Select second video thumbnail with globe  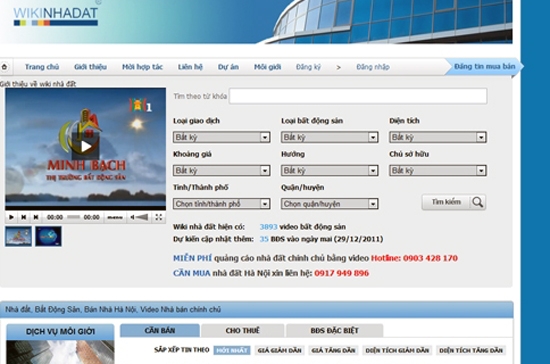coord(48,236)
